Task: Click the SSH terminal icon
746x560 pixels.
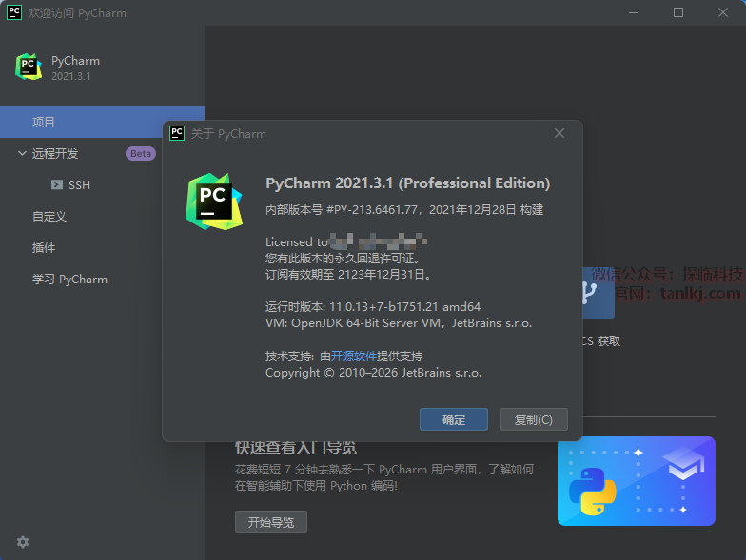Action: [57, 184]
